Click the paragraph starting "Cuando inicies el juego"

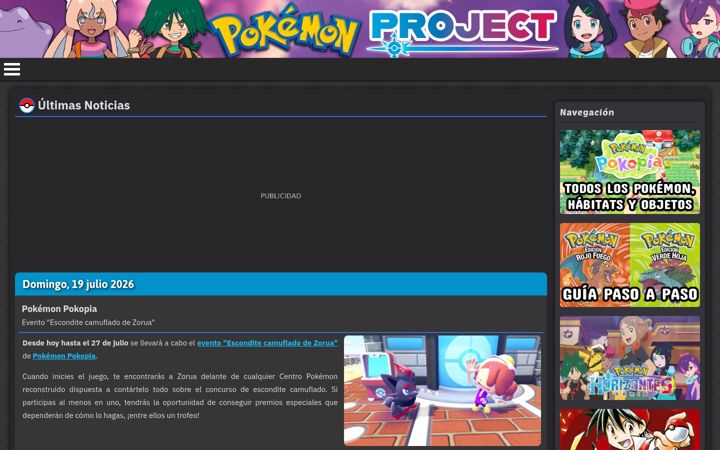coord(180,396)
